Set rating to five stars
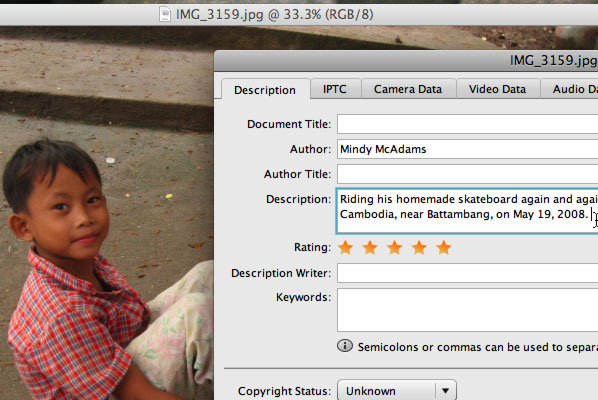Image resolution: width=598 pixels, height=400 pixels. [444, 247]
